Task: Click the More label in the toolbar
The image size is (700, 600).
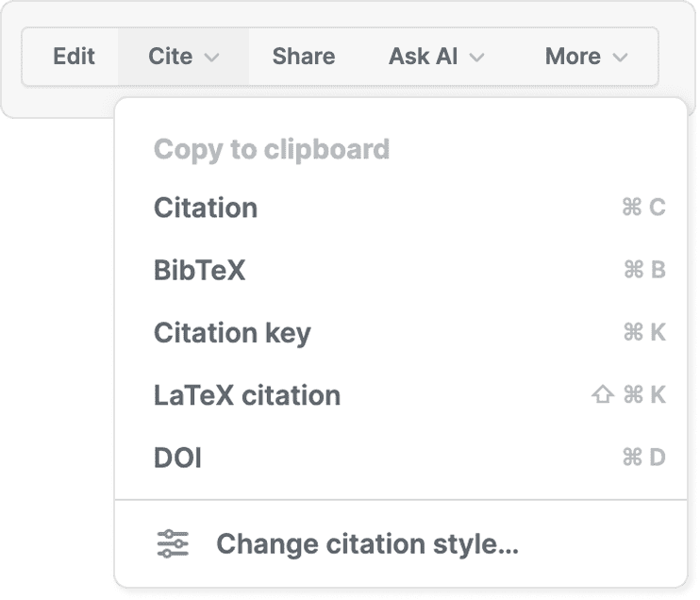Action: coord(573,57)
